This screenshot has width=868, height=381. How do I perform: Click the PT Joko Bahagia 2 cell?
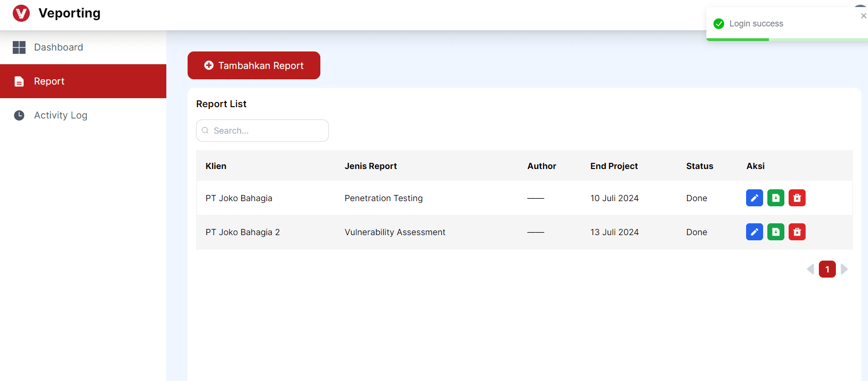point(243,232)
